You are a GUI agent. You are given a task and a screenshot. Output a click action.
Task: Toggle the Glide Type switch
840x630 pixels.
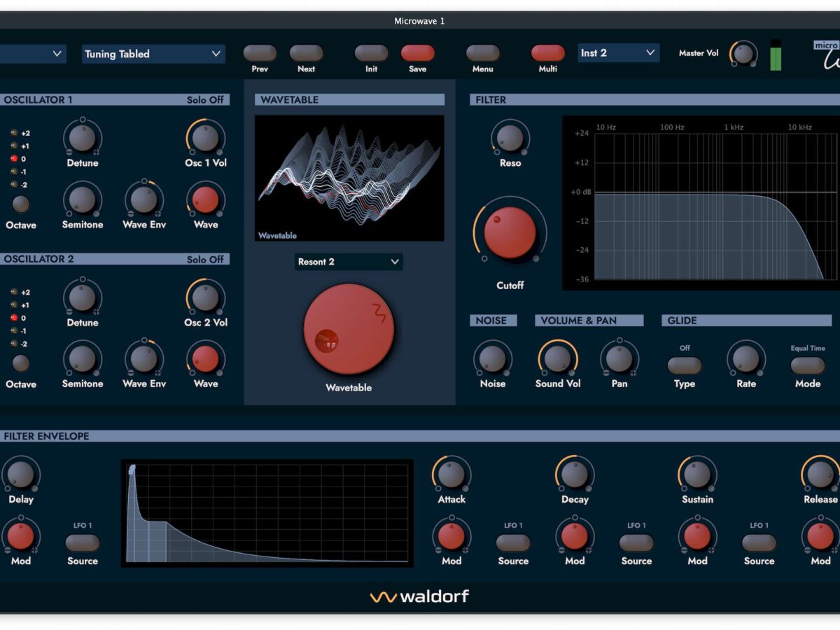(684, 365)
